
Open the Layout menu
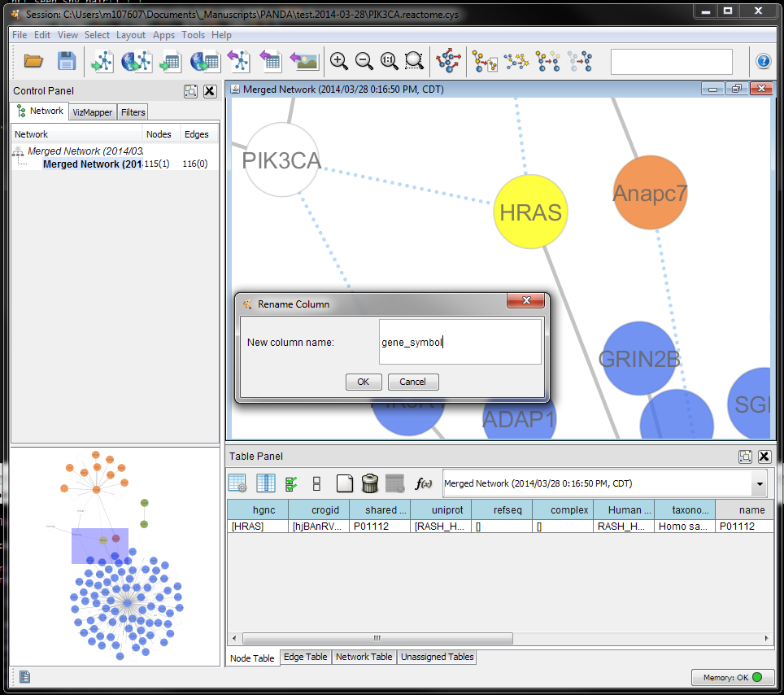(130, 35)
